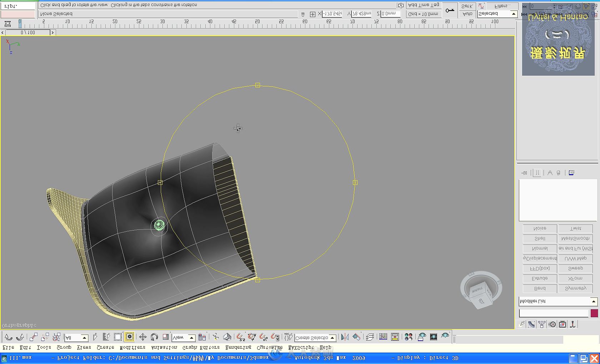
Task: Choose the Rectangular Selection Region icon
Action: [118, 337]
